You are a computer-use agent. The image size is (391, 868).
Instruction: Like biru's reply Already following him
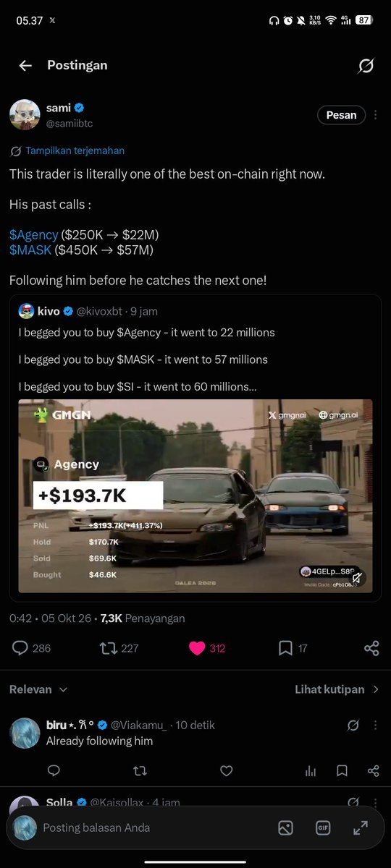click(x=226, y=771)
